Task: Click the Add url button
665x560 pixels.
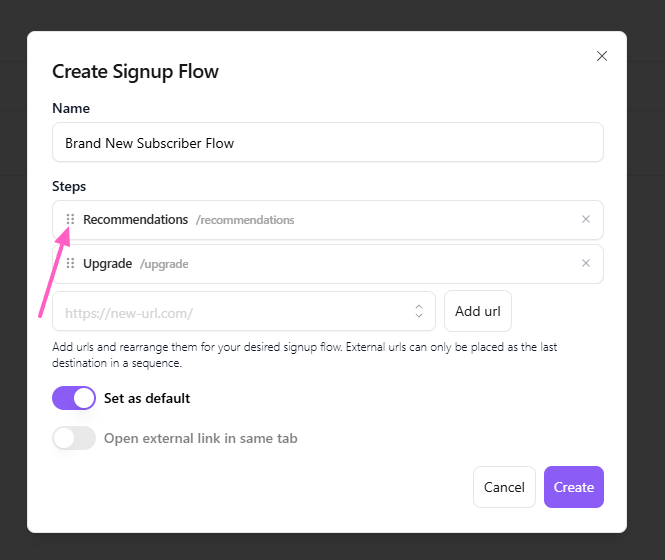Action: 478,311
